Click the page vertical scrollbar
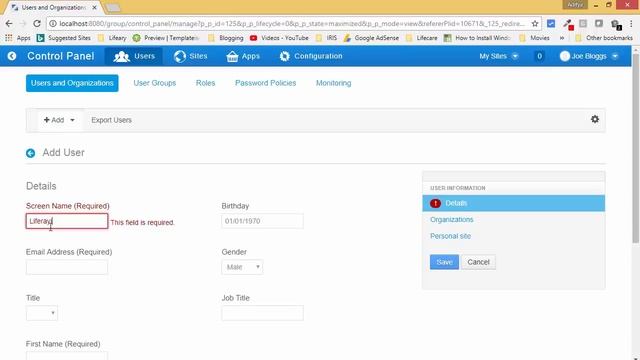This screenshot has width=640, height=360. pyautogui.click(x=636, y=148)
